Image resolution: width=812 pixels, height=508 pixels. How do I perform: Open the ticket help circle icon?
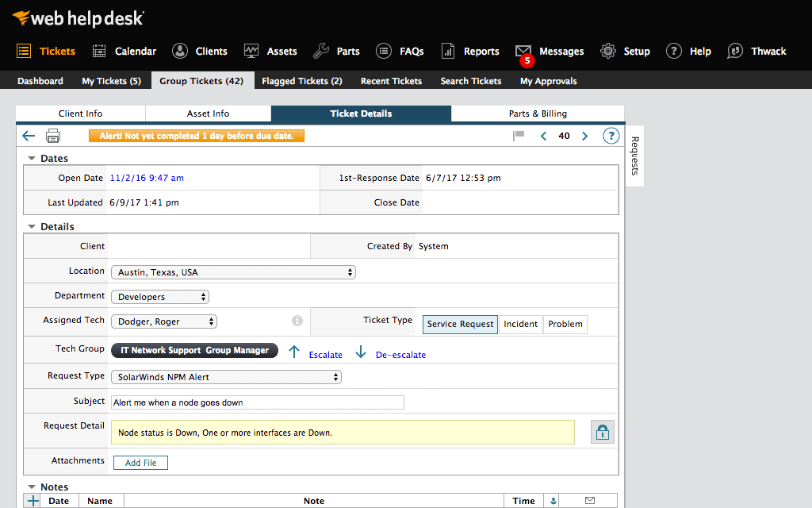click(x=611, y=136)
